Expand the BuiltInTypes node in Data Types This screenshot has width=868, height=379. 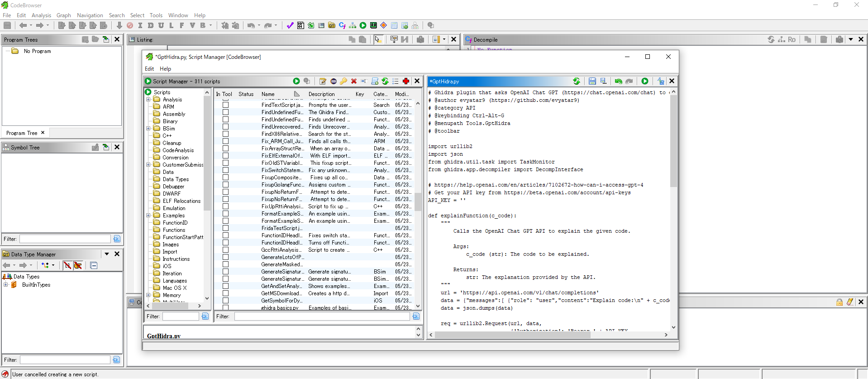[x=6, y=285]
